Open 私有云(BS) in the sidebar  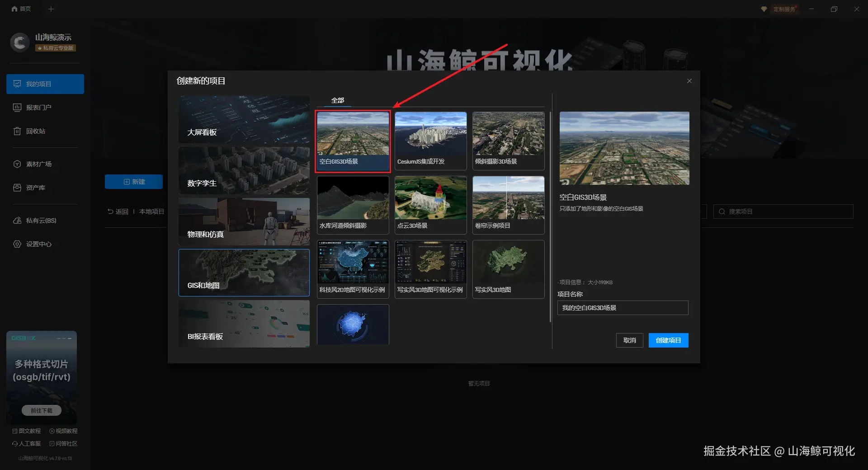coord(45,221)
